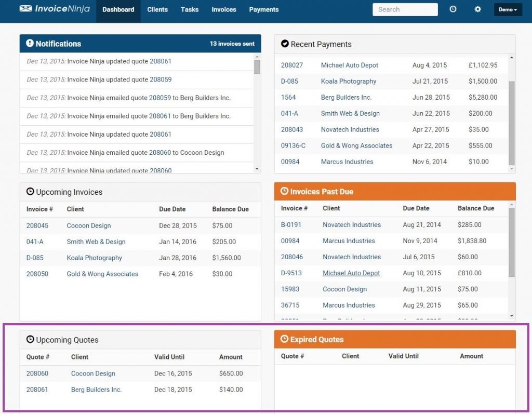532x414 pixels.
Task: Click the £810.00 balance due value
Action: (x=470, y=273)
